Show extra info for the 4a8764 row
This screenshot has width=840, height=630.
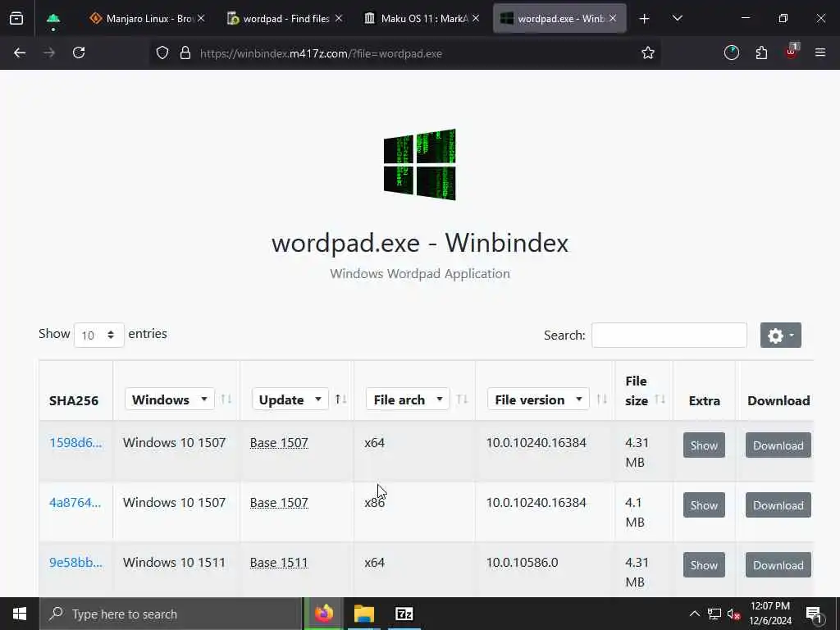704,505
